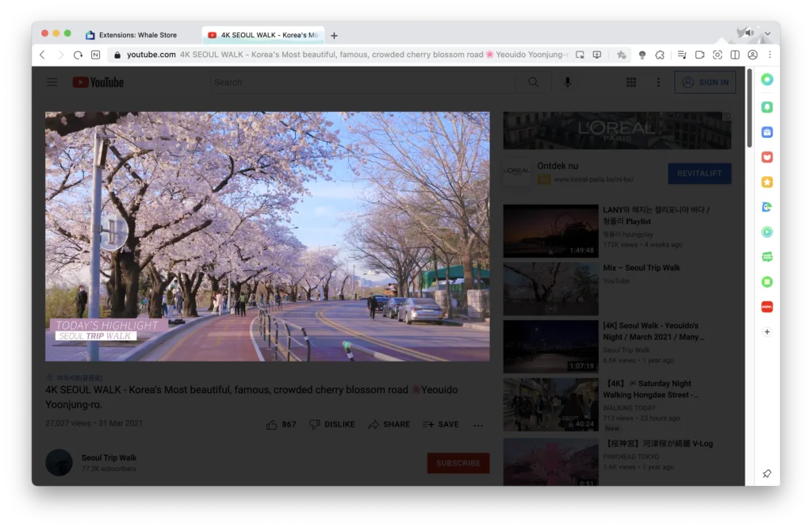
Task: Open the green square sidebar icon
Action: pyautogui.click(x=767, y=281)
